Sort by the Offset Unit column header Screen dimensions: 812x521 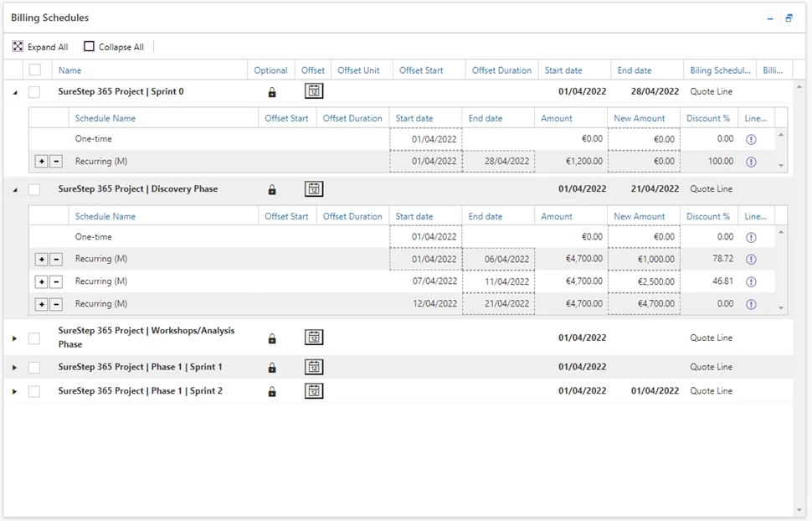362,70
